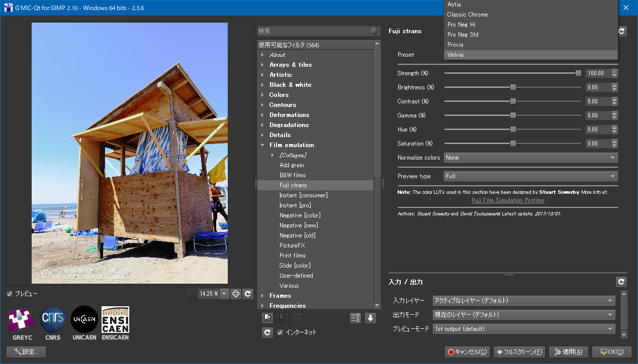Click the ENSICAEN logo

pyautogui.click(x=115, y=323)
